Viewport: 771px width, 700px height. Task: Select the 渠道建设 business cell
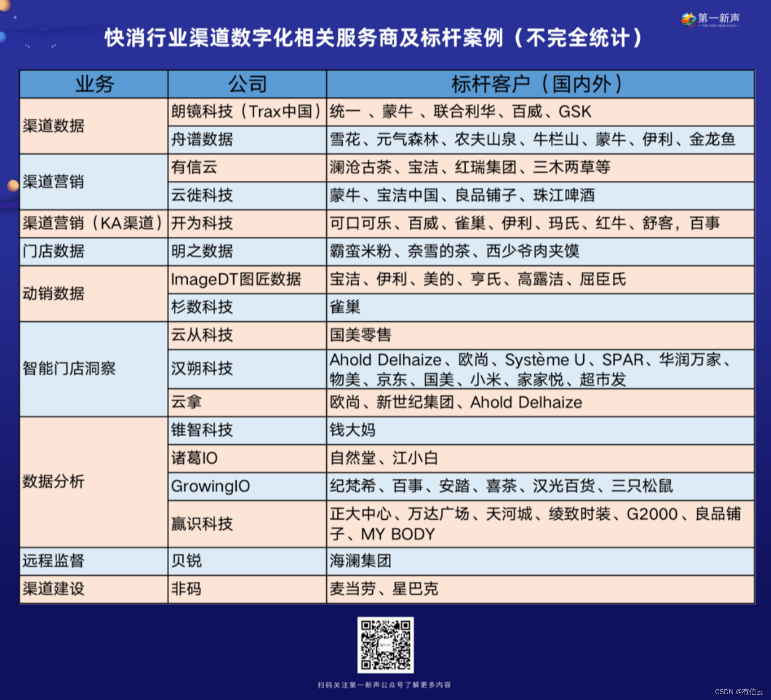(x=94, y=589)
